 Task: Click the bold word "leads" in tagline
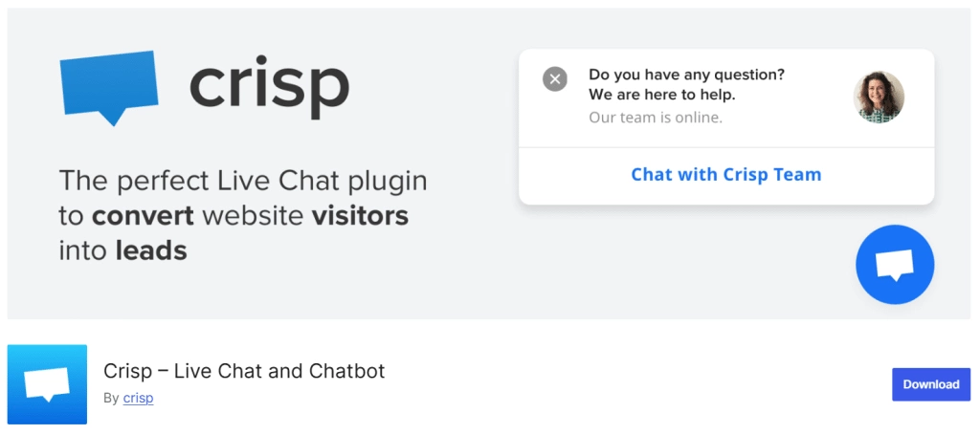[151, 250]
